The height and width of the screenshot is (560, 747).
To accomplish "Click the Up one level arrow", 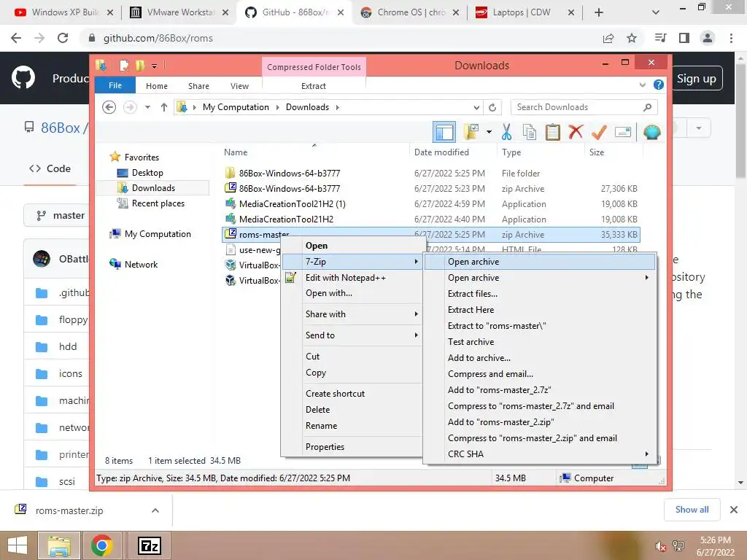I will [x=164, y=107].
